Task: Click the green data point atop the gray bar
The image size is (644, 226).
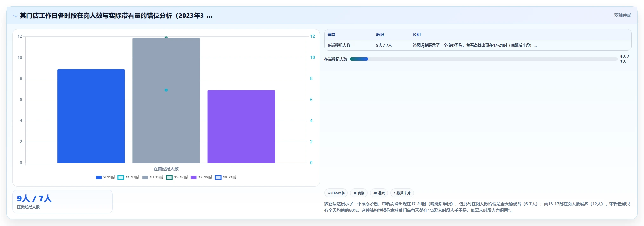Action: [x=166, y=38]
